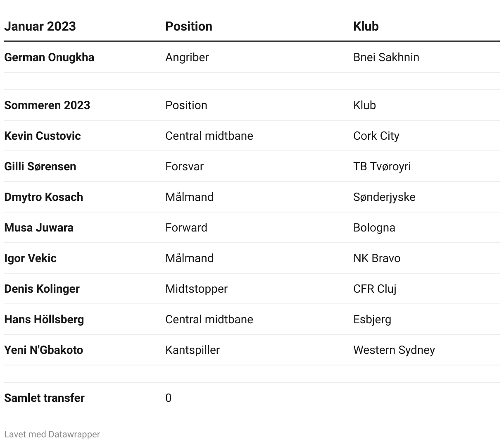Click the Samlet transfer total row
The width and height of the screenshot is (504, 444).
(x=252, y=398)
